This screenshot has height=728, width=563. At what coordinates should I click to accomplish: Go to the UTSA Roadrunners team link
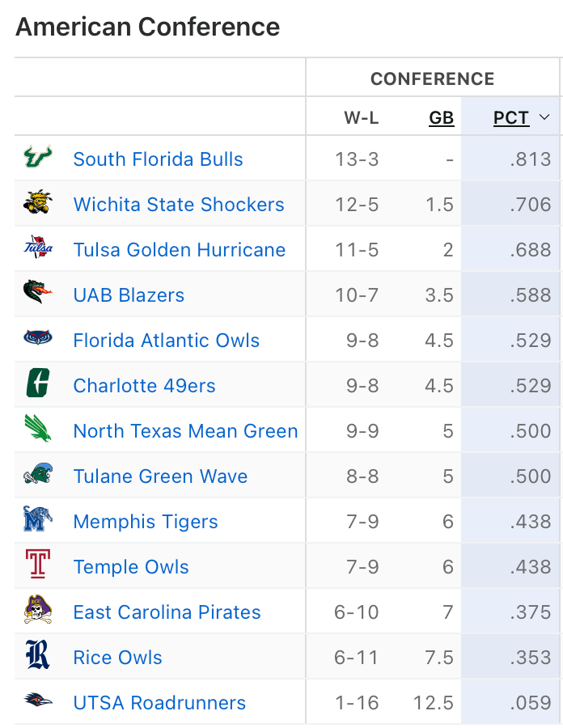pos(159,703)
